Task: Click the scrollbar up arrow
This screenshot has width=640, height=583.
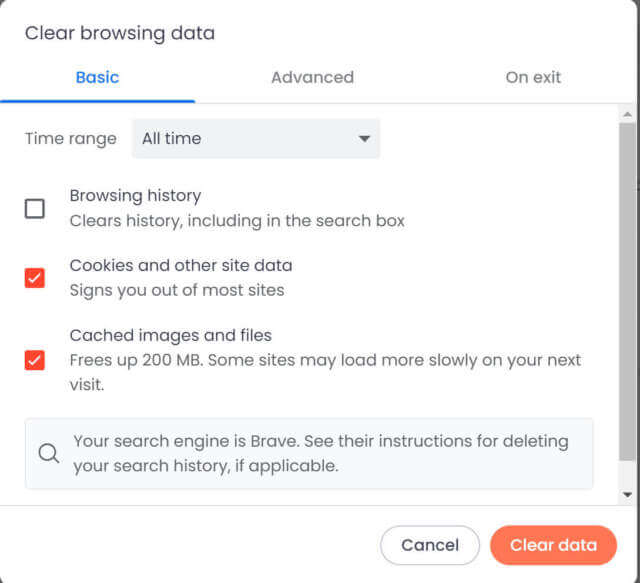Action: (x=627, y=115)
